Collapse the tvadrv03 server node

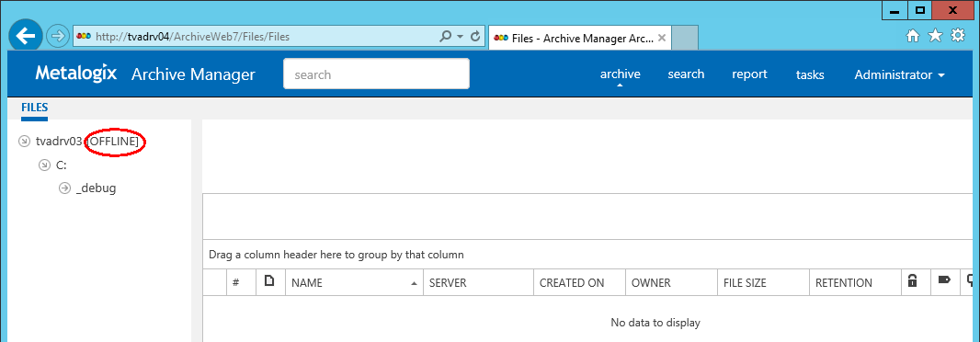click(25, 142)
